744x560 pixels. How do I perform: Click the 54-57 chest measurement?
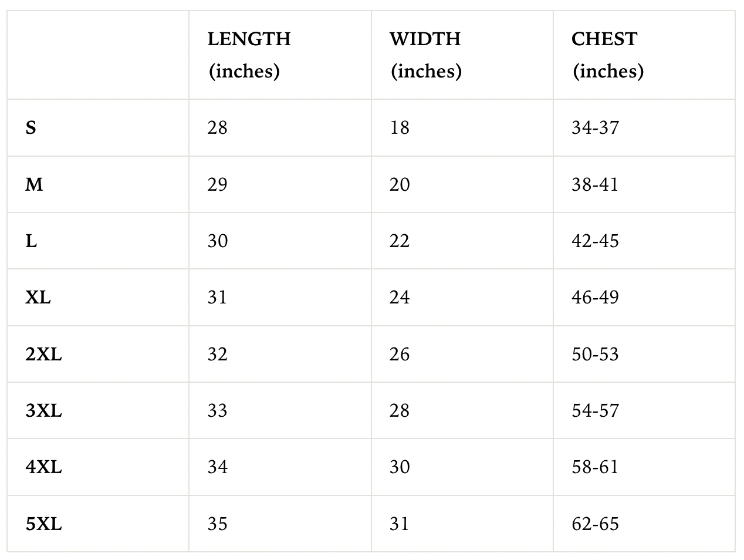click(x=595, y=410)
